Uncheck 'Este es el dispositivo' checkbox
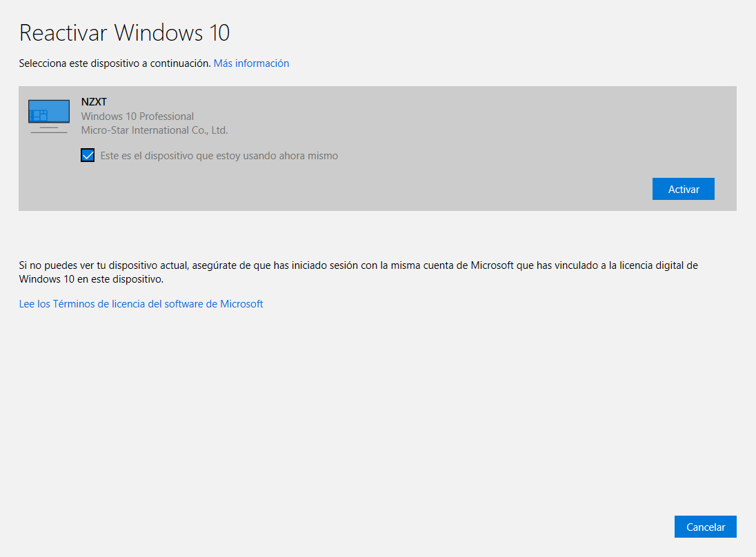The width and height of the screenshot is (756, 557). point(88,156)
